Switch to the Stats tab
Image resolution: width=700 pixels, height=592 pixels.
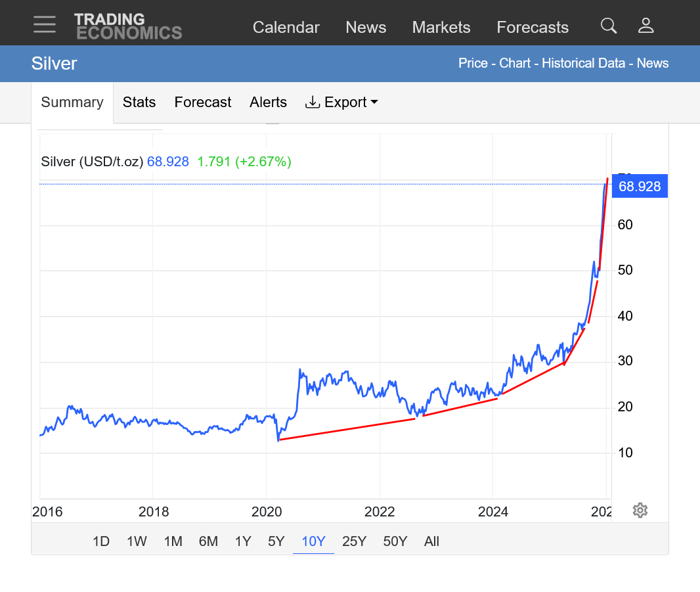139,102
